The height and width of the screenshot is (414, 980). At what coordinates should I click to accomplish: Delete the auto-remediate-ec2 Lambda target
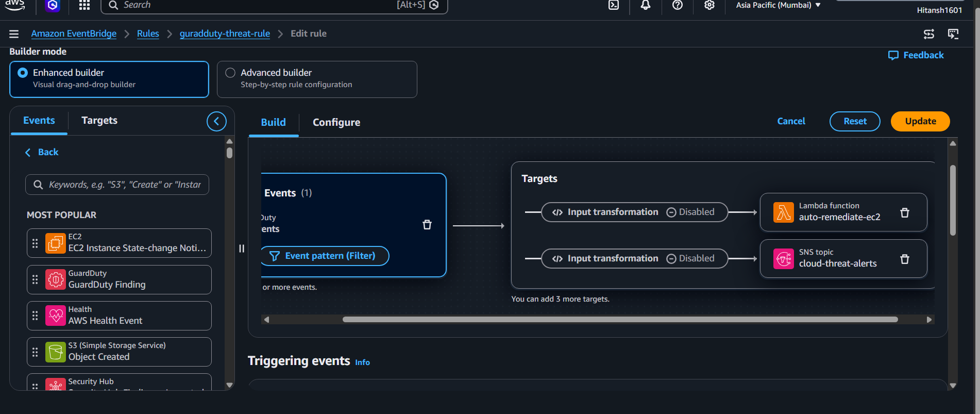tap(905, 212)
